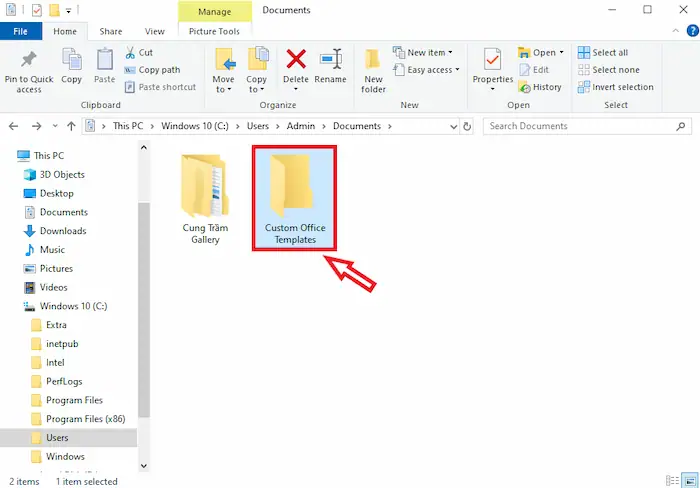The height and width of the screenshot is (488, 700).
Task: Go up one folder level arrow
Action: (x=71, y=126)
